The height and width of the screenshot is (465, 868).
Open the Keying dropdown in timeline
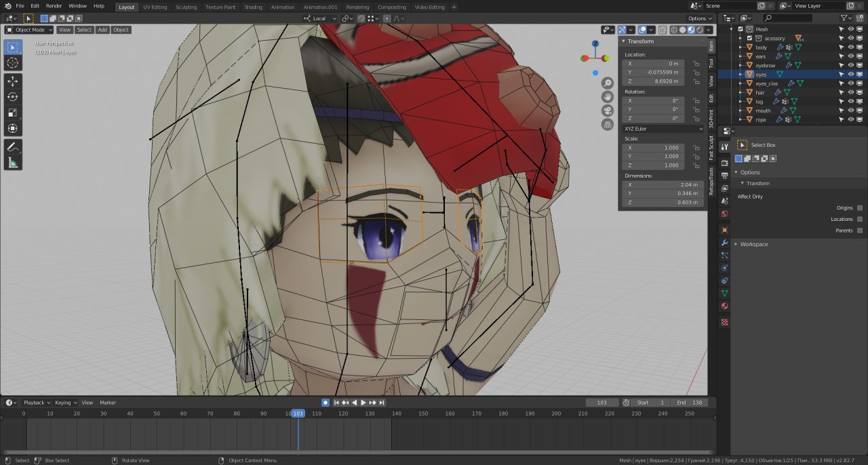(66, 403)
